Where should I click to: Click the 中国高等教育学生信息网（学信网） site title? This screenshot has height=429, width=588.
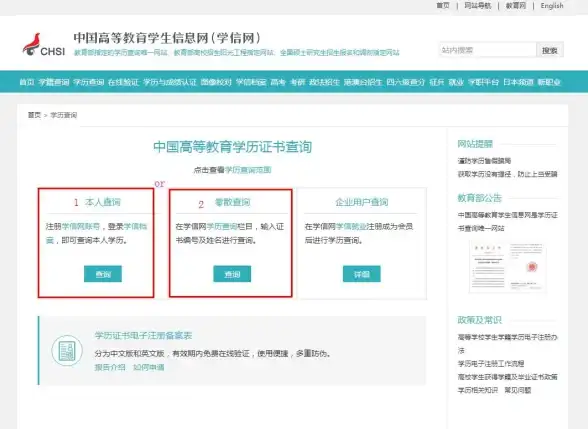[x=167, y=38]
